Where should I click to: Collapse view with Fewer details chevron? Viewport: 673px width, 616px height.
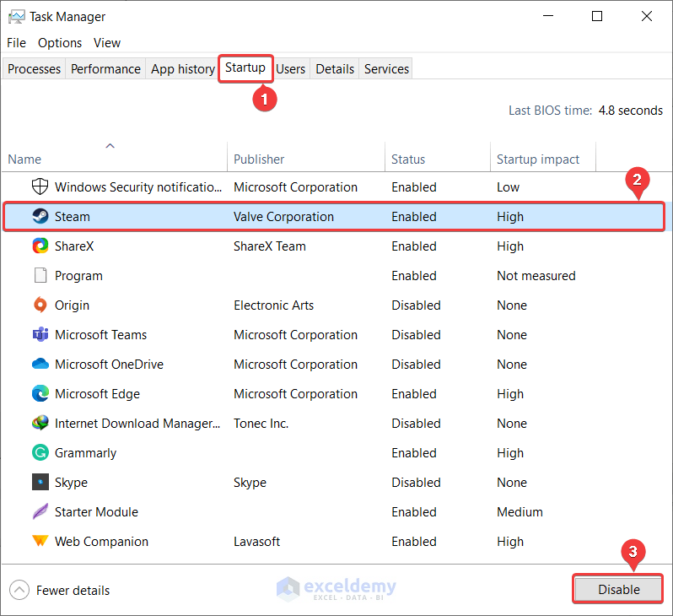[19, 591]
